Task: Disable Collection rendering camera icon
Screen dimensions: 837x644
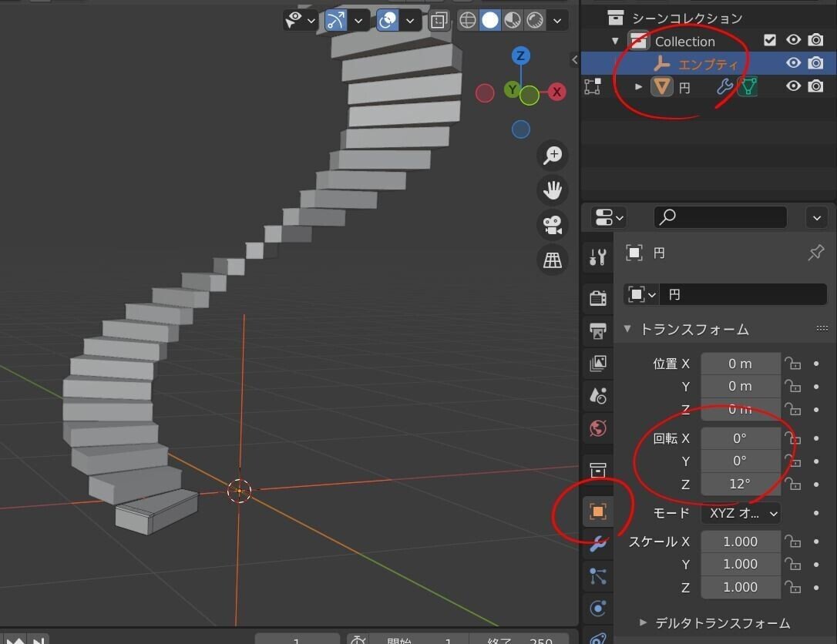Action: pyautogui.click(x=815, y=40)
